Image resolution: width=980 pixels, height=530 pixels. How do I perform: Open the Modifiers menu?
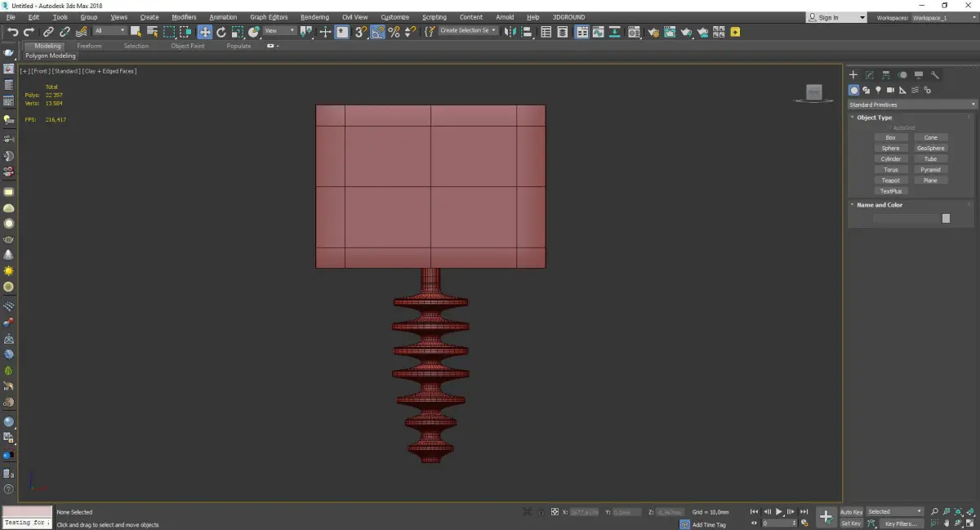coord(184,17)
